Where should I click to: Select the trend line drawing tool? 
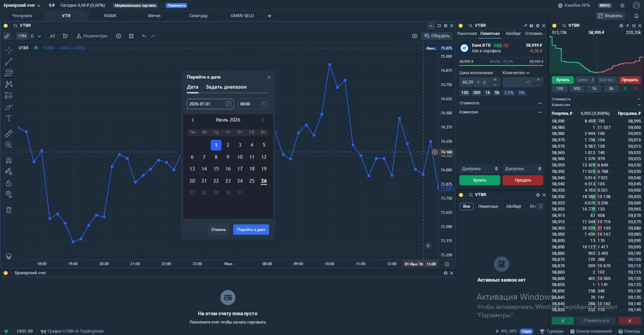click(9, 61)
